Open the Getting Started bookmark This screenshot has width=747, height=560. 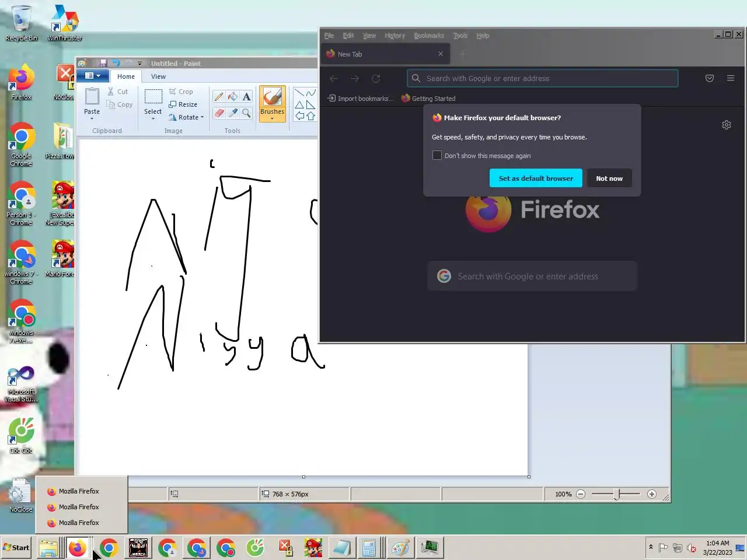click(428, 99)
